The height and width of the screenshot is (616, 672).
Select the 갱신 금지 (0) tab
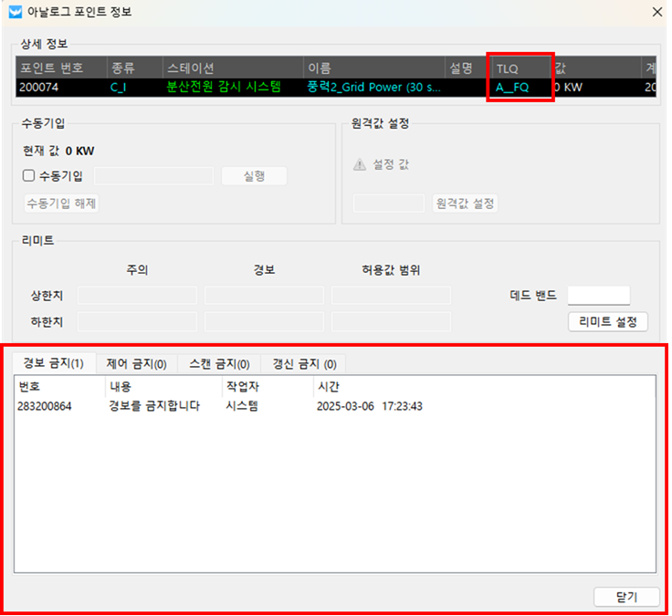pos(304,364)
